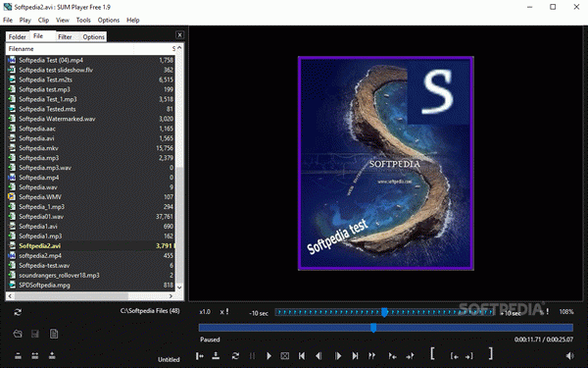Set the clip start left bracket

coord(432,353)
